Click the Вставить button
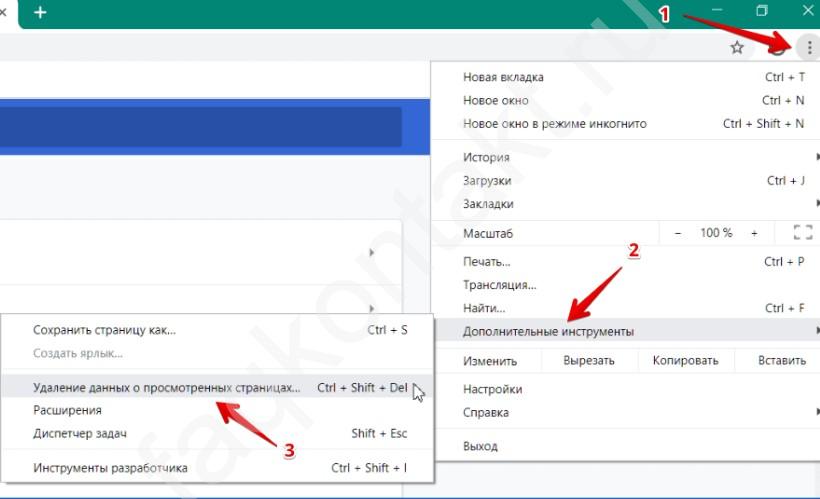 pyautogui.click(x=781, y=361)
